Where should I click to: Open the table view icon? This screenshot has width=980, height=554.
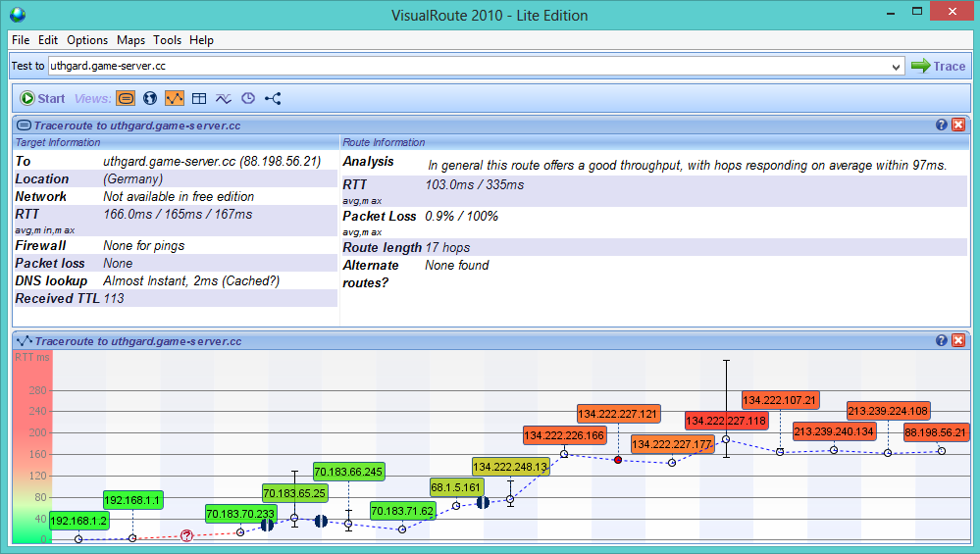(199, 98)
